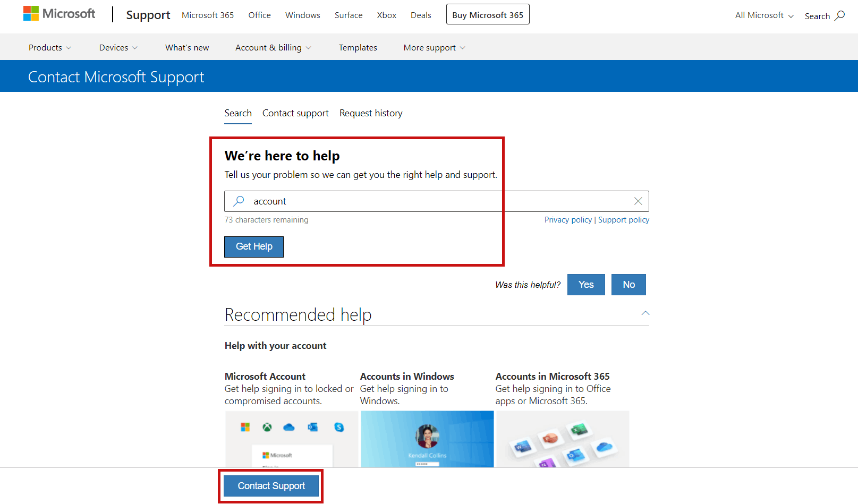Screen dimensions: 858x504
Task: Click the Contact Support button
Action: pyautogui.click(x=271, y=486)
